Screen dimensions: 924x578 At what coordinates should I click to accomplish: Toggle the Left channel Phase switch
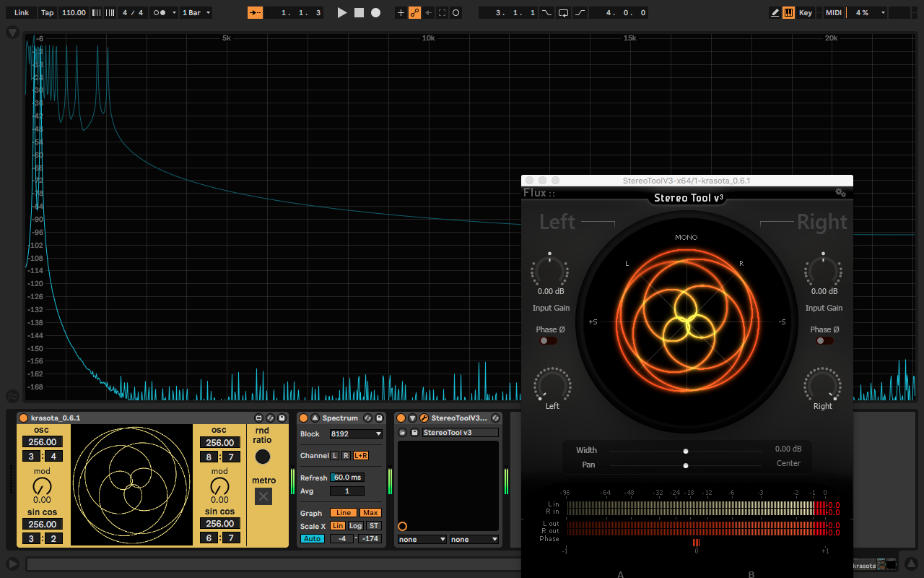(546, 340)
